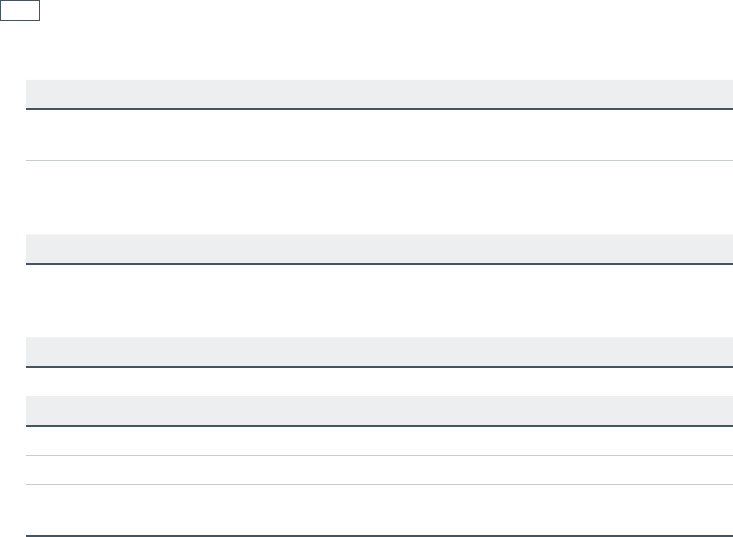Click the narrow blank row below the third header
The width and height of the screenshot is (733, 537).
(x=379, y=382)
